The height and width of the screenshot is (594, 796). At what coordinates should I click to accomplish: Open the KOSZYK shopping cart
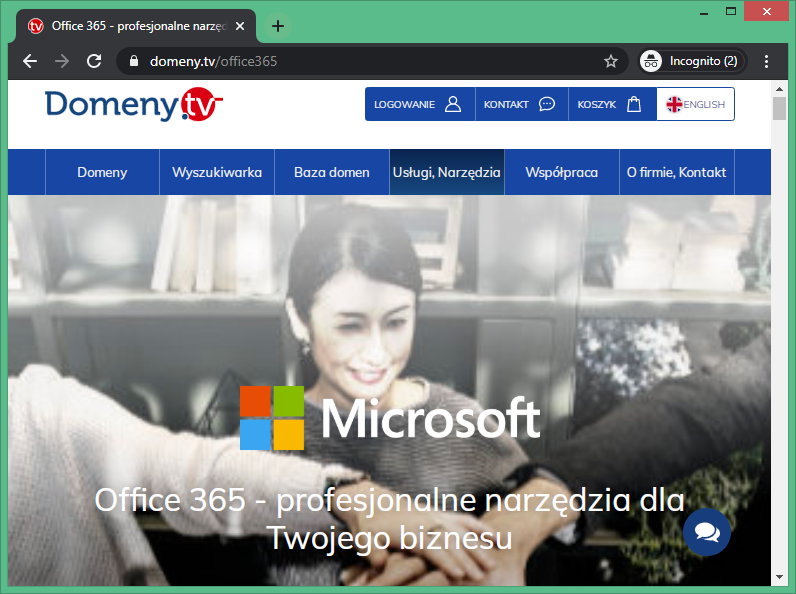tap(612, 104)
